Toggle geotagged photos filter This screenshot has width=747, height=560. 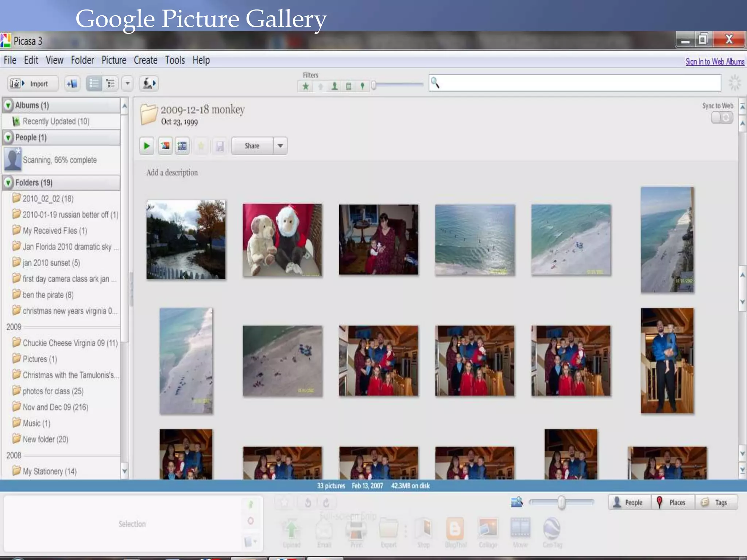tap(362, 86)
